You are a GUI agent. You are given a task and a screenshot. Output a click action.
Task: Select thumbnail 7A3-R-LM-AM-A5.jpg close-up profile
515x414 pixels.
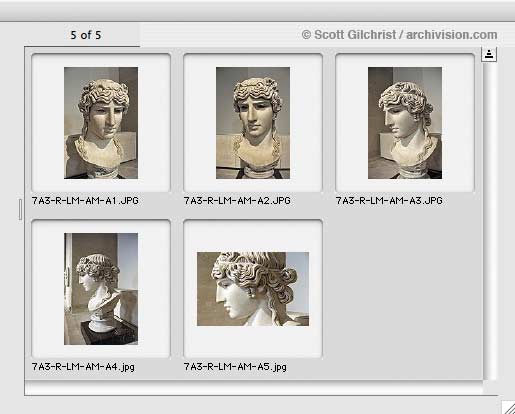click(253, 289)
